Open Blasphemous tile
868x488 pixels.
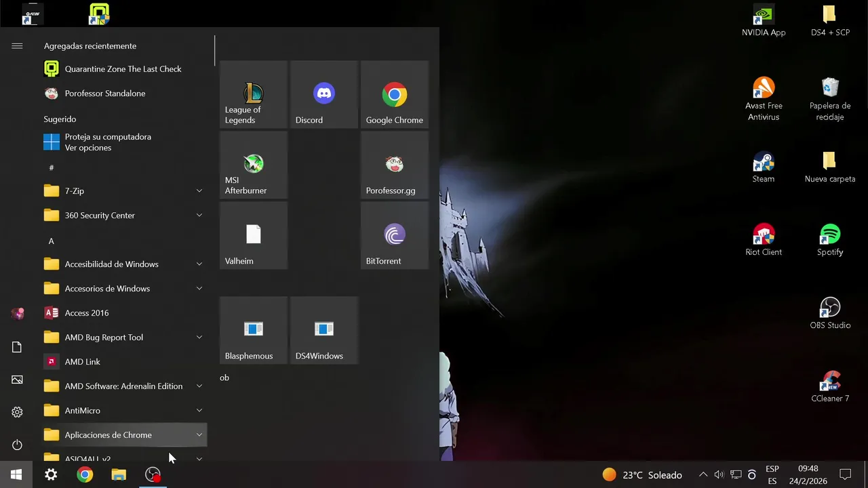coord(254,330)
